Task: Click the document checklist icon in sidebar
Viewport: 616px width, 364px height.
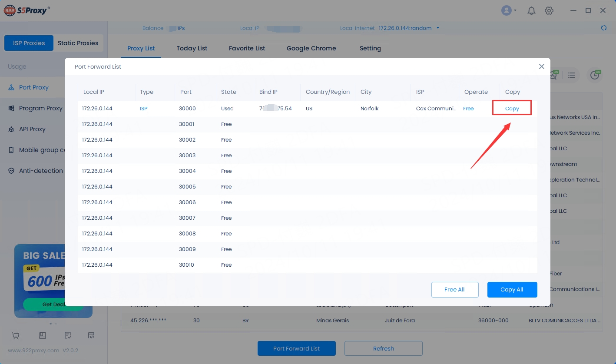Action: (68, 335)
